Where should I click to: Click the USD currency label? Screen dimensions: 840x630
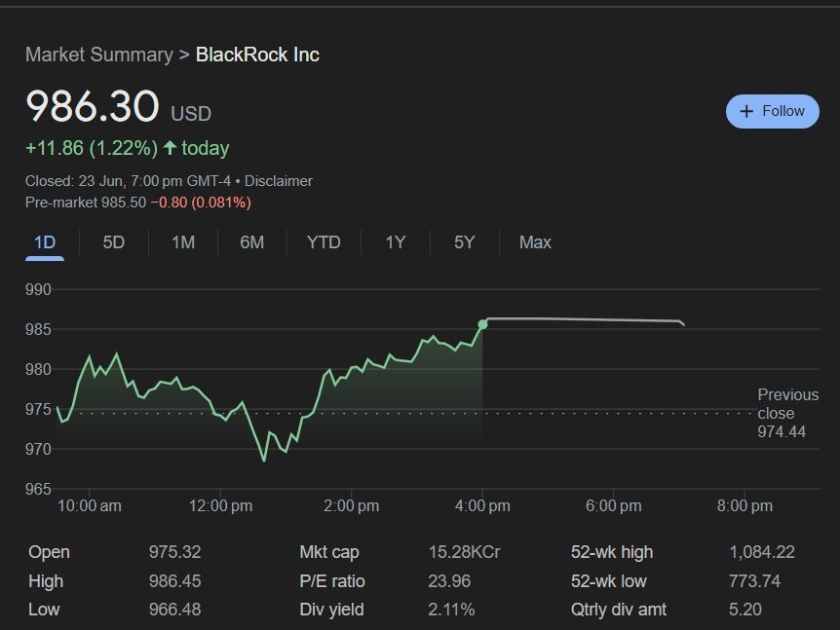click(x=191, y=114)
